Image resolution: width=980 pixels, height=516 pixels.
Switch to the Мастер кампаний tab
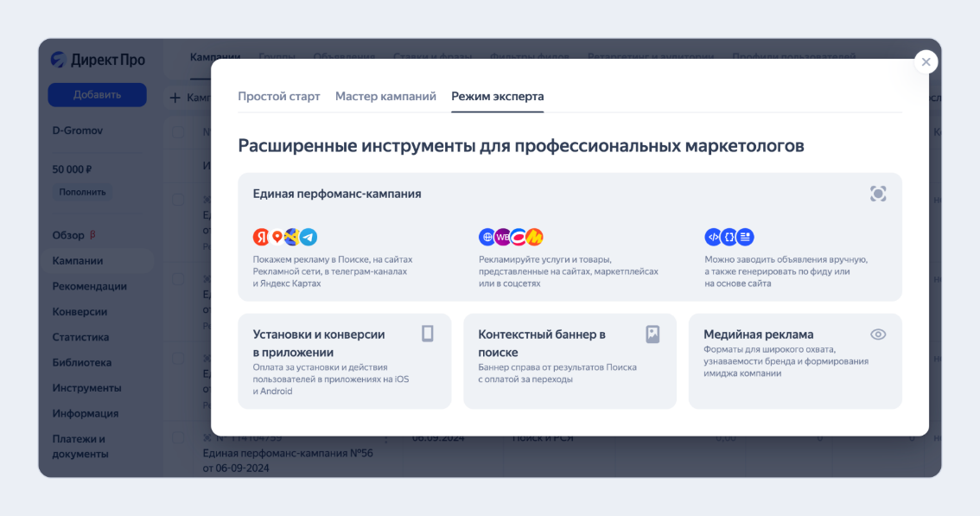coord(385,97)
